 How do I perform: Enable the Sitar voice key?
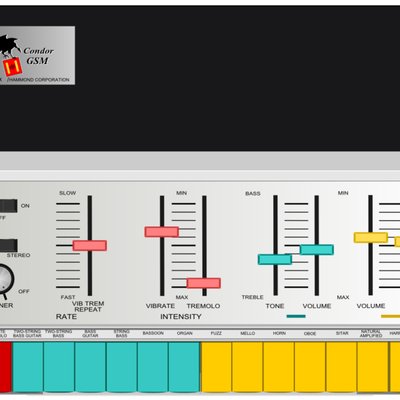point(341,367)
